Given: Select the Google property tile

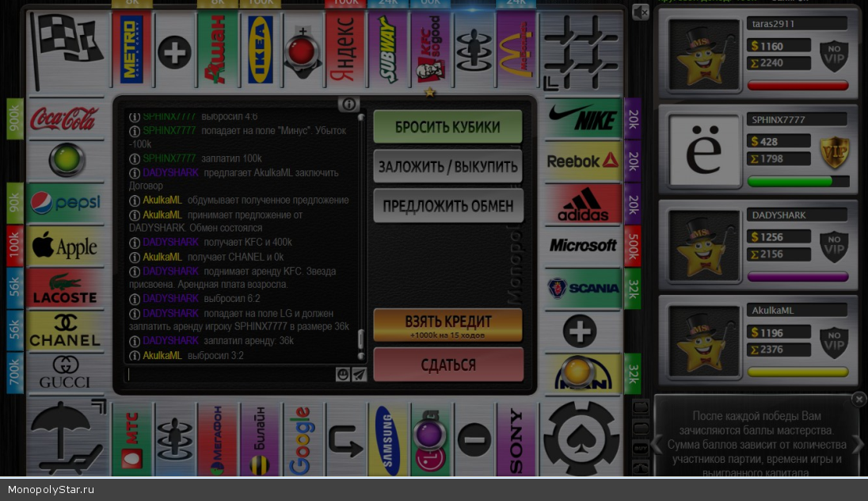Looking at the screenshot, I should 303,440.
